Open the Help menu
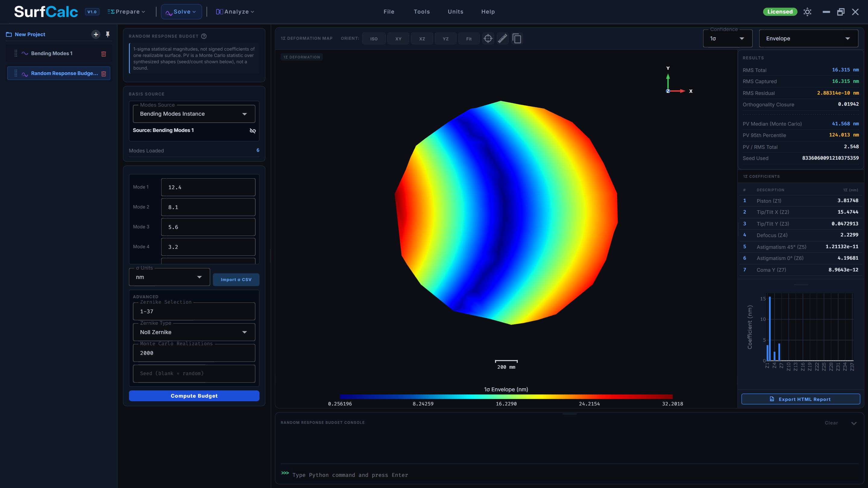Screen dimensions: 868x488 point(488,12)
